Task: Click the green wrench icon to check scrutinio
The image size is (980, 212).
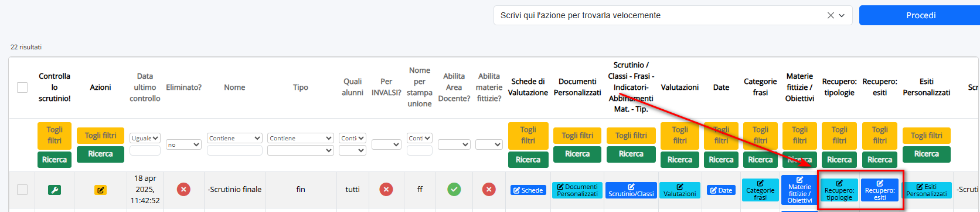Action: pyautogui.click(x=55, y=190)
